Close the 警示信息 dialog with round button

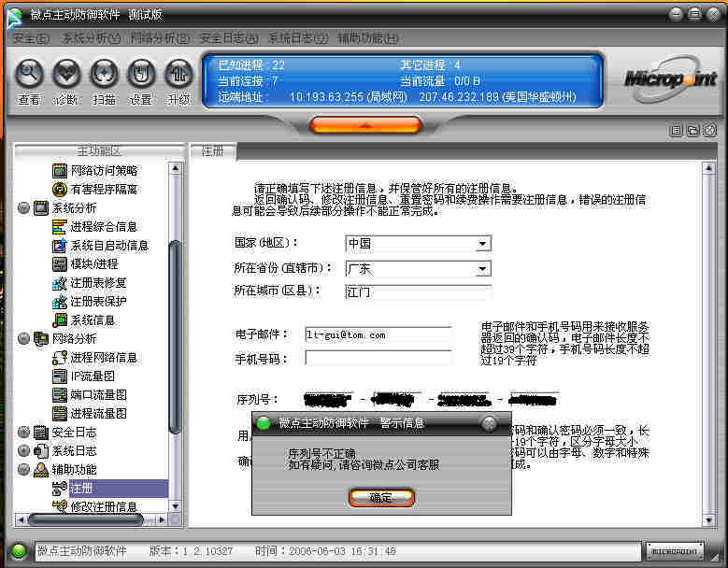(x=489, y=423)
